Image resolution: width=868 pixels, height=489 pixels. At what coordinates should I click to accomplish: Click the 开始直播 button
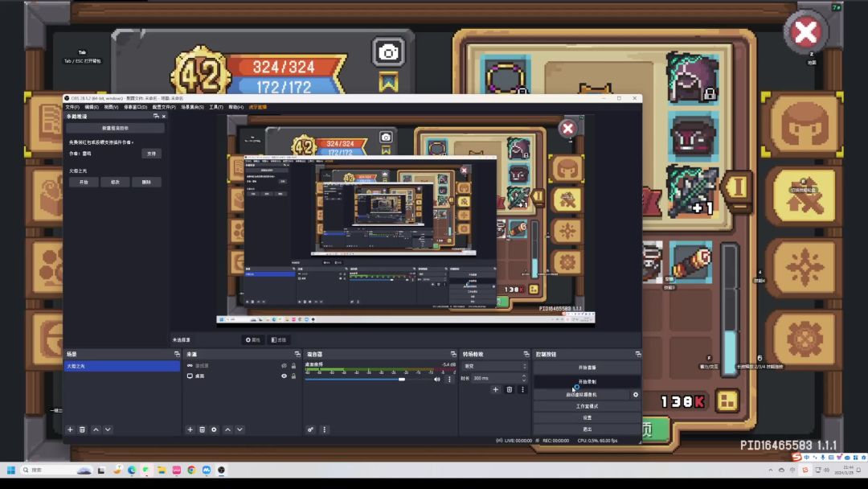tap(587, 367)
